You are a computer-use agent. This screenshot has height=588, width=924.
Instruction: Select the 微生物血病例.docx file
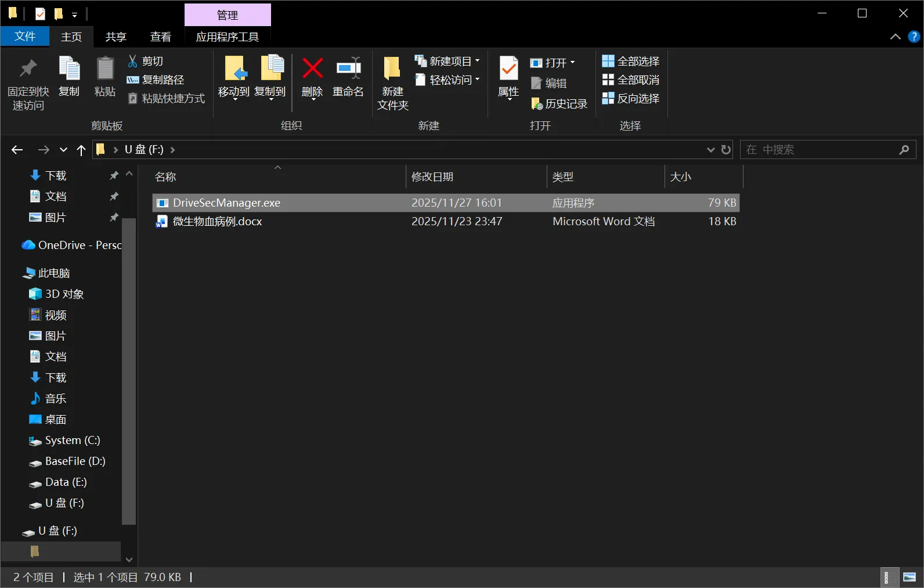click(x=218, y=221)
